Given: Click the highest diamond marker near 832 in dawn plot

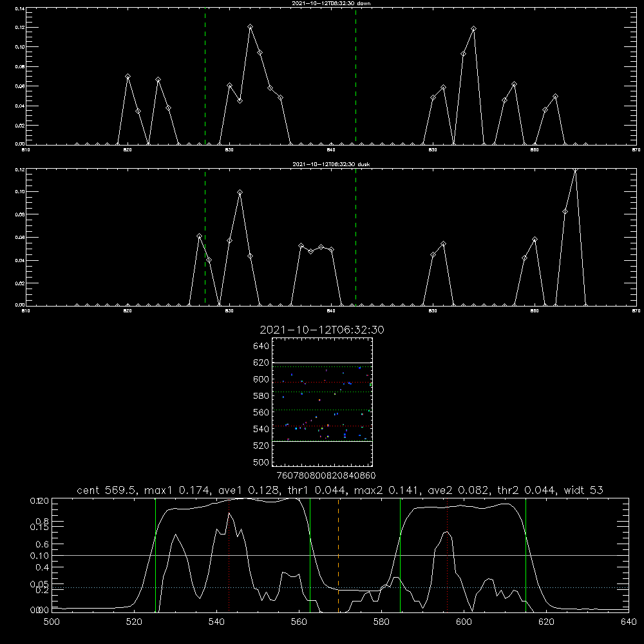Looking at the screenshot, I should coord(250,27).
